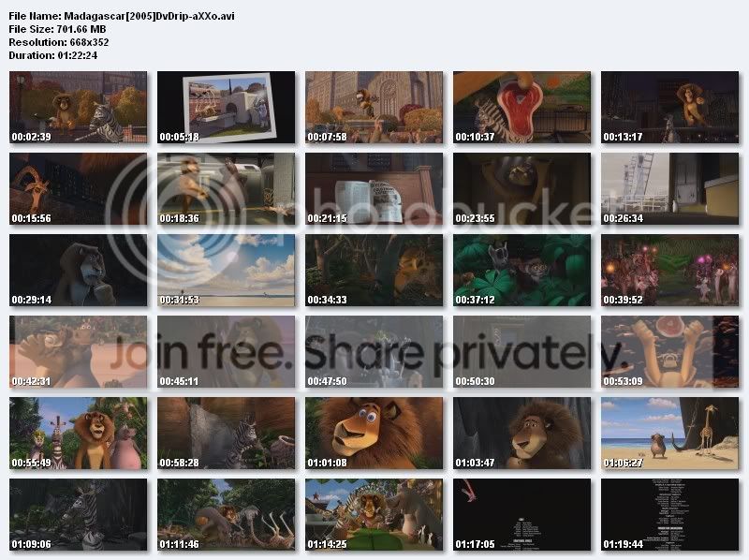Open the credits thumbnail at 01:19:44
The height and width of the screenshot is (560, 749).
click(x=669, y=515)
